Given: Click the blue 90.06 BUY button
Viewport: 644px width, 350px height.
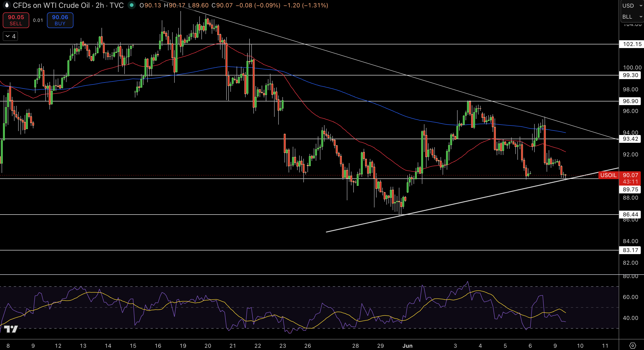Looking at the screenshot, I should click(x=60, y=20).
